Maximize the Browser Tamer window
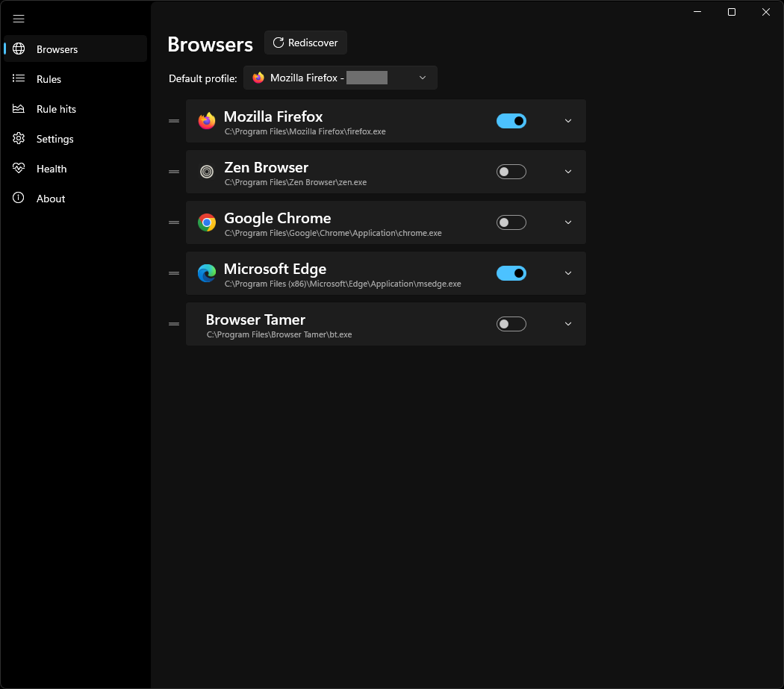This screenshot has width=784, height=689. tap(732, 12)
